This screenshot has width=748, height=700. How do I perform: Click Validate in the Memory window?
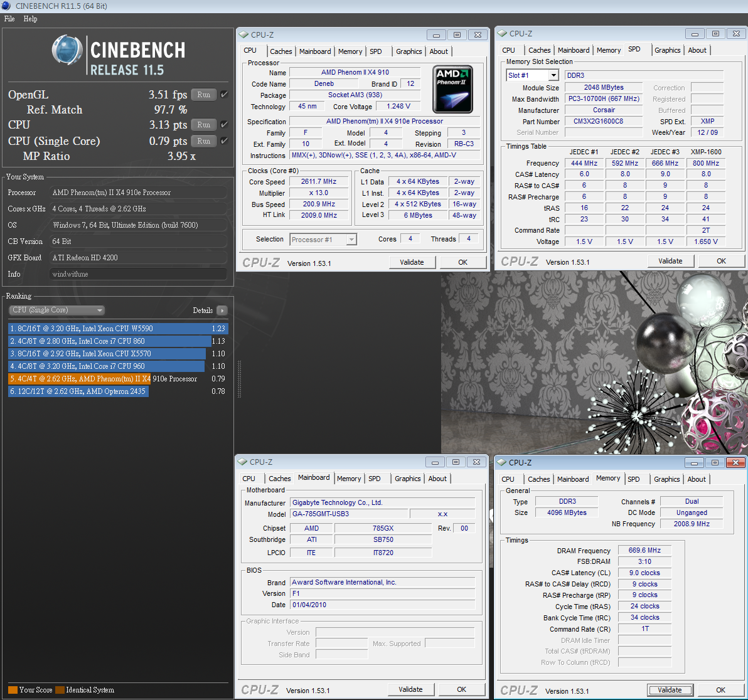(670, 690)
